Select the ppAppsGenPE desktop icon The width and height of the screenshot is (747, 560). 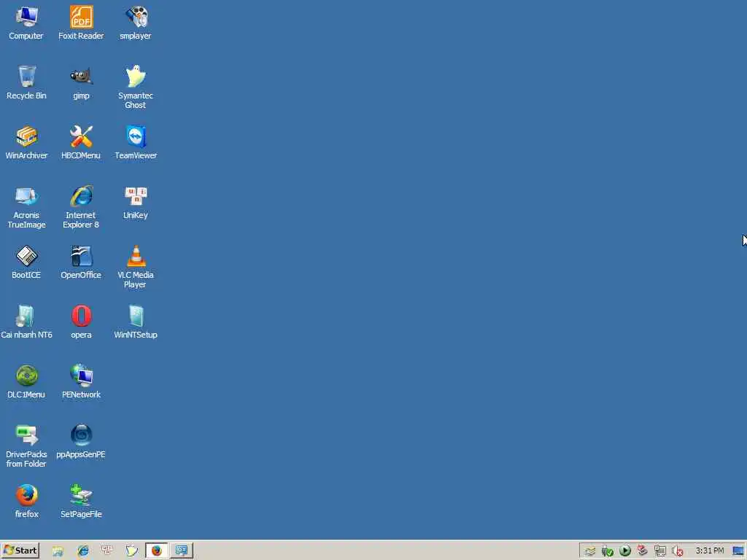point(81,442)
